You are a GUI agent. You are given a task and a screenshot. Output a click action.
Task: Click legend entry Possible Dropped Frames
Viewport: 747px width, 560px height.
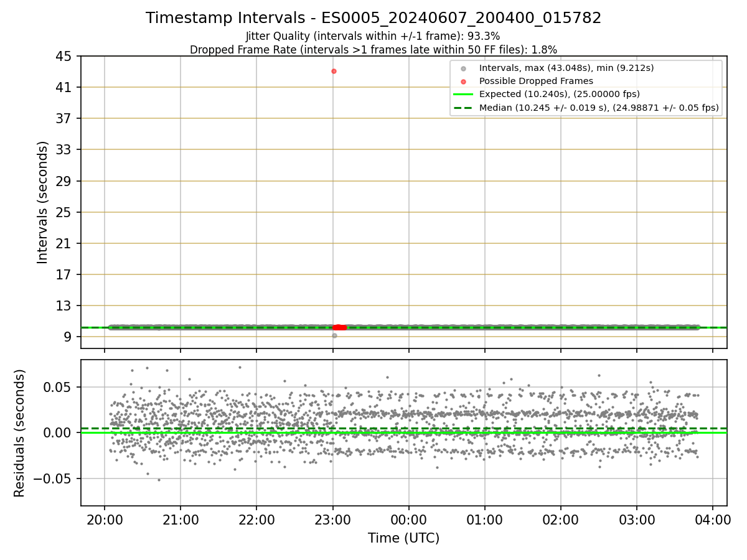[536, 81]
